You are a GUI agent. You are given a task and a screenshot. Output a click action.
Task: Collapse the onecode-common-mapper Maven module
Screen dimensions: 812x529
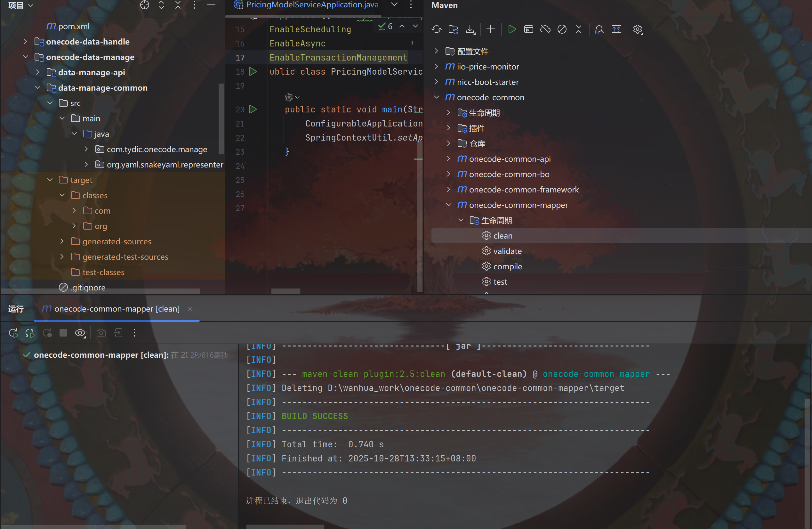coord(449,205)
